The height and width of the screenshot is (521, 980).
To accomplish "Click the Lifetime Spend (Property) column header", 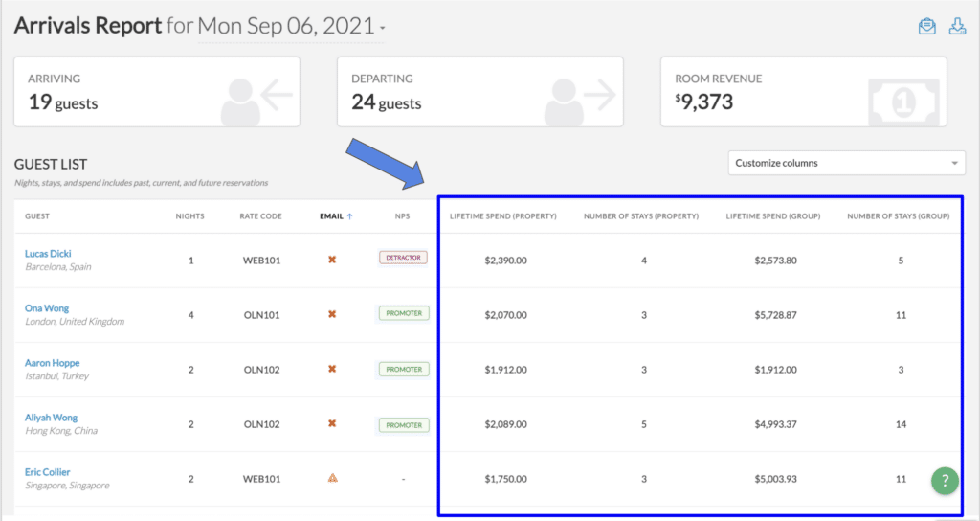I will 502,216.
